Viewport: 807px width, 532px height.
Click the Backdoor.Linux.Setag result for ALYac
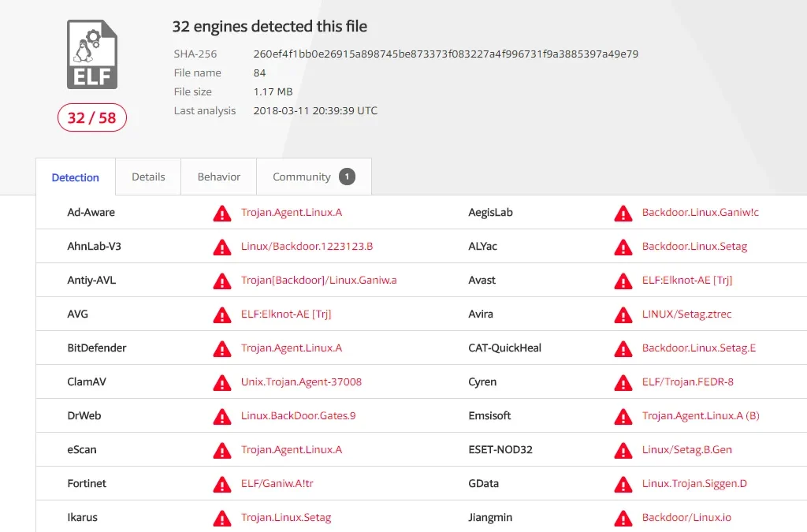(x=694, y=247)
